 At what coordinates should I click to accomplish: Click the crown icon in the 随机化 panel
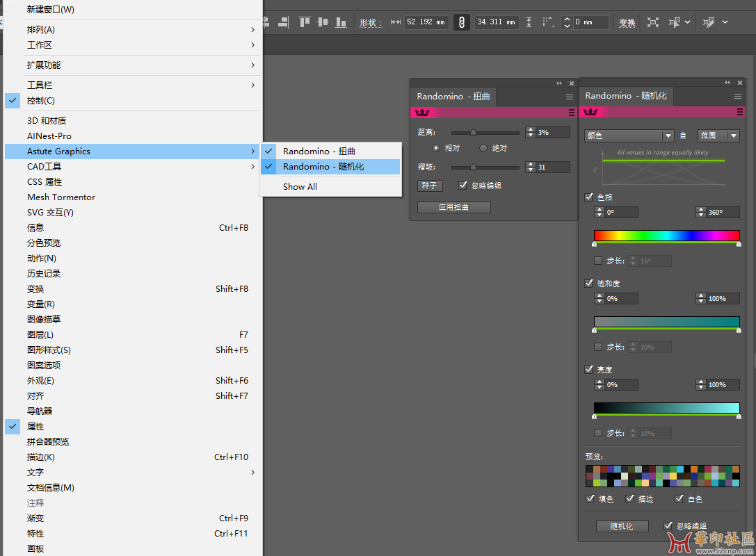[x=590, y=112]
